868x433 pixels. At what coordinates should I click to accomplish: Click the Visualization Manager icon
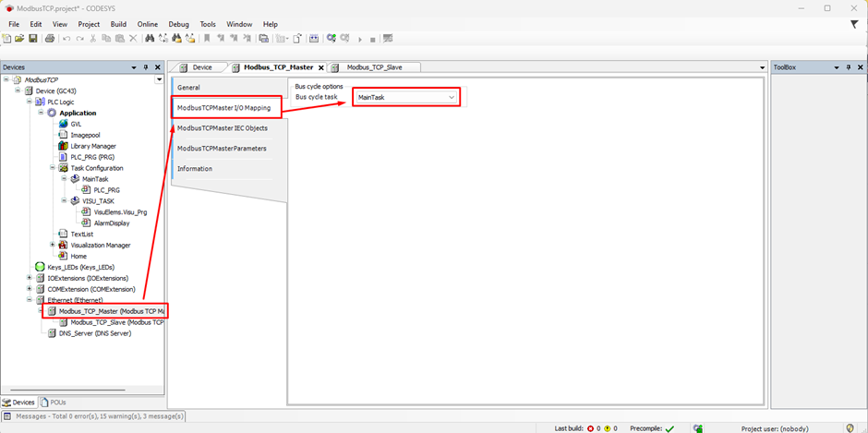tap(63, 245)
